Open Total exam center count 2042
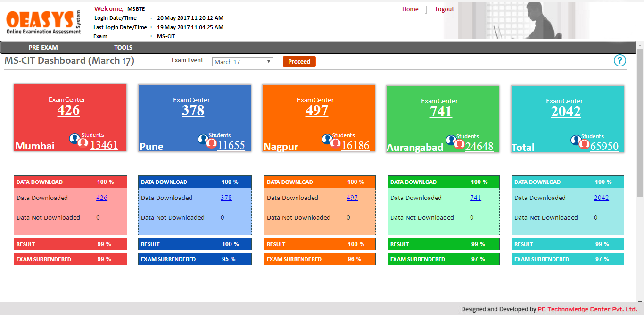The height and width of the screenshot is (315, 644). pyautogui.click(x=566, y=112)
